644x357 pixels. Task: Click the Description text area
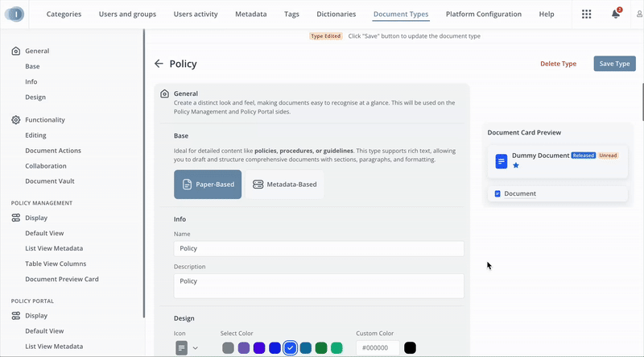319,286
